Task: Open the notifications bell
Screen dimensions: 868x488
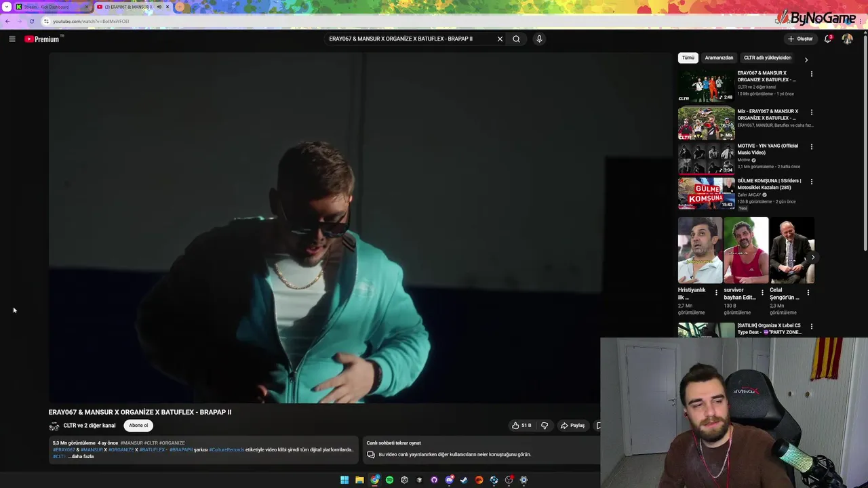Action: (828, 39)
